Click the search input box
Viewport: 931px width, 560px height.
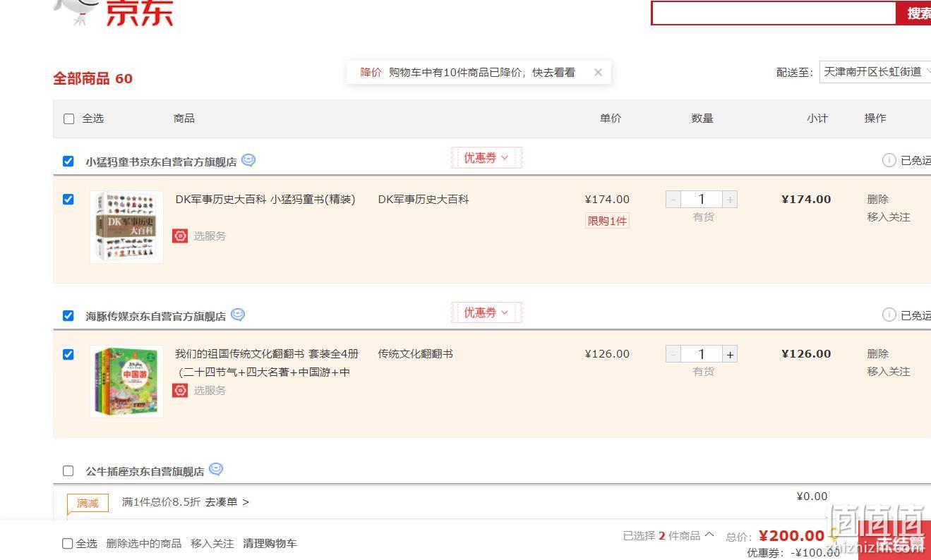click(774, 13)
